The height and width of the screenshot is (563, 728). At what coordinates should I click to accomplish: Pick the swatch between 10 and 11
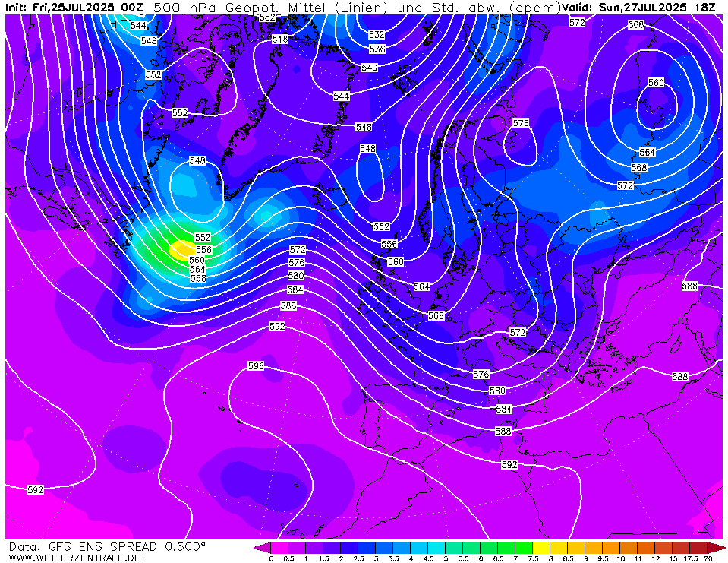(629, 548)
